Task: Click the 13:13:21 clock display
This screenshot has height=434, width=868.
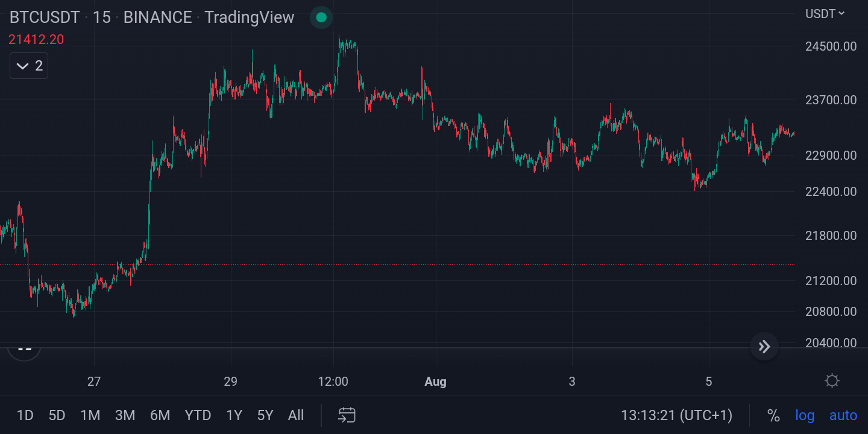Action: [x=676, y=415]
